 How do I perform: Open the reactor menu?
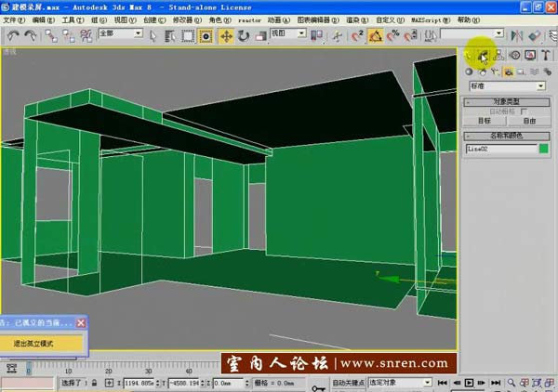[249, 20]
